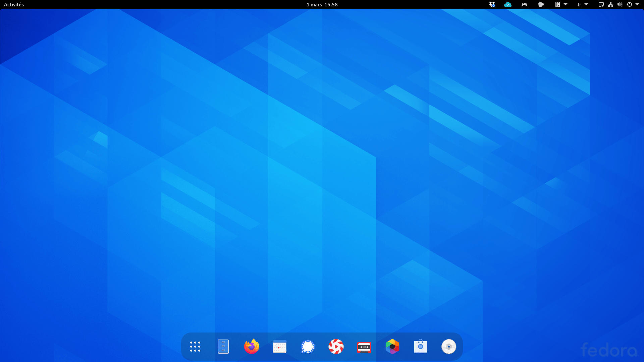Image resolution: width=644 pixels, height=362 pixels.
Task: Click the cloud sync status icon
Action: click(x=507, y=4)
